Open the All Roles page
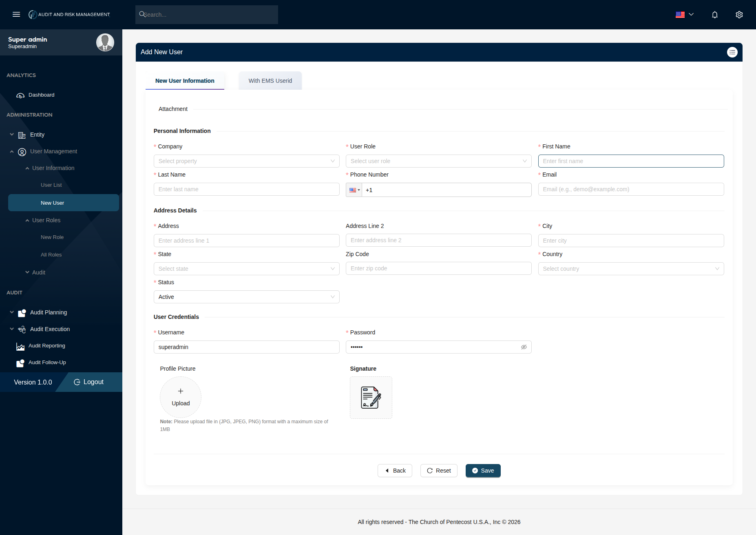The image size is (756, 535). coord(51,255)
